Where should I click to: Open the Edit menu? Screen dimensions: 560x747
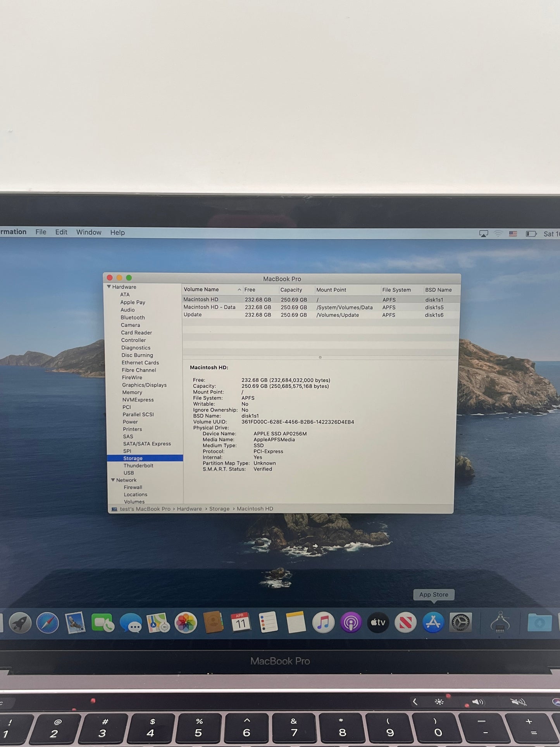point(61,232)
